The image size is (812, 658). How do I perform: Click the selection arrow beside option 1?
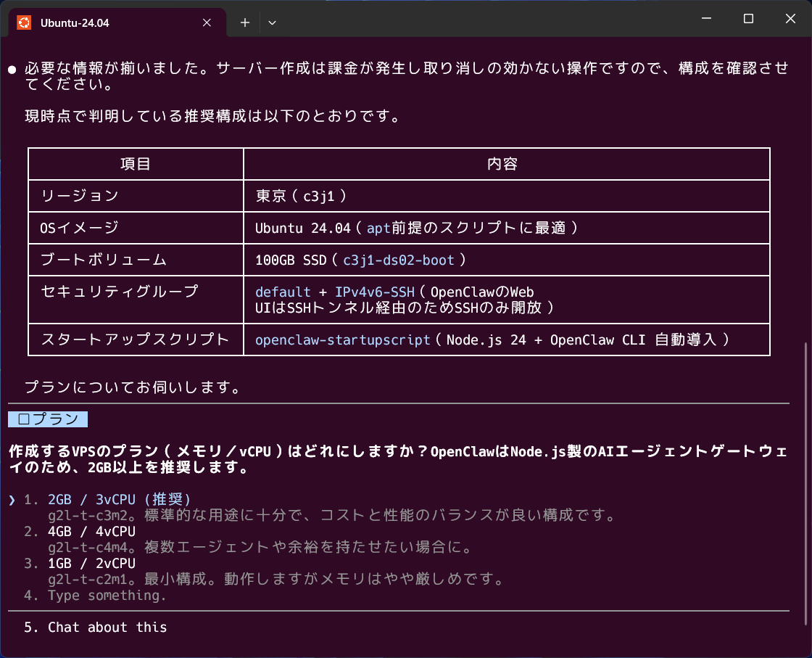click(x=12, y=500)
